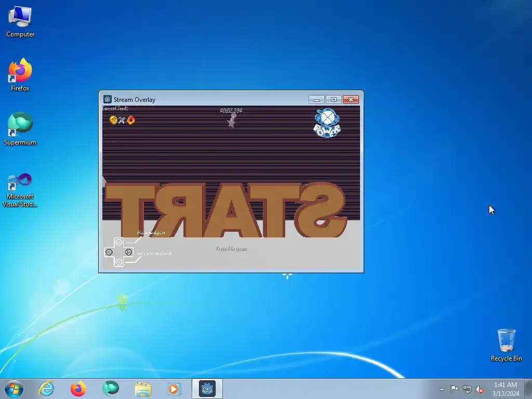The height and width of the screenshot is (399, 532).
Task: Click the Stream Overlay window title text
Action: (x=135, y=99)
